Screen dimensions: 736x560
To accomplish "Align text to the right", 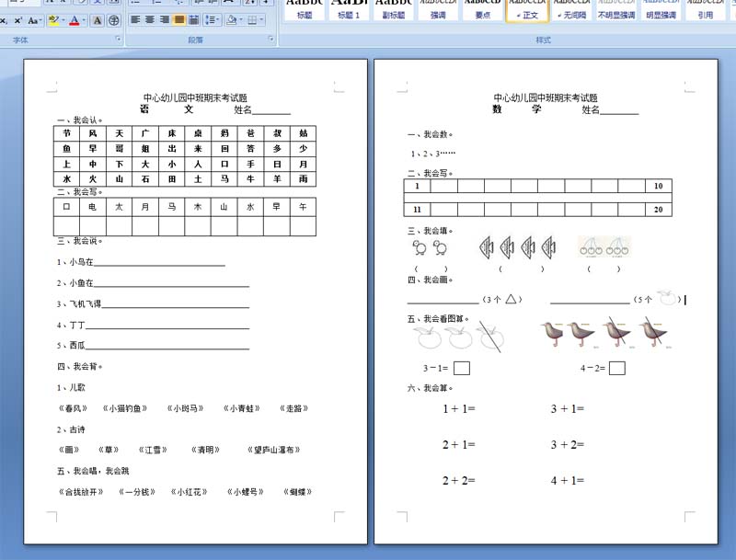I will [x=165, y=19].
